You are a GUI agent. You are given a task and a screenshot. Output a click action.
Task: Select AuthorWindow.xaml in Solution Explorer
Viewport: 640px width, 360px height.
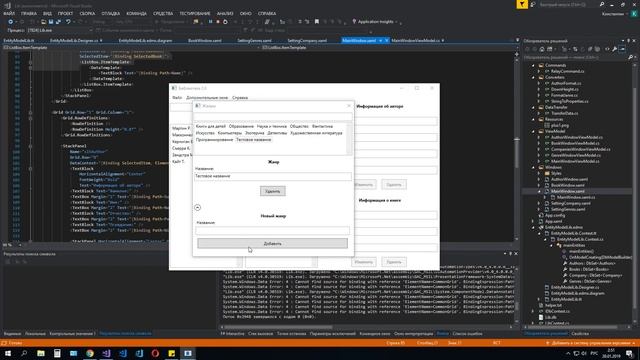(569, 179)
